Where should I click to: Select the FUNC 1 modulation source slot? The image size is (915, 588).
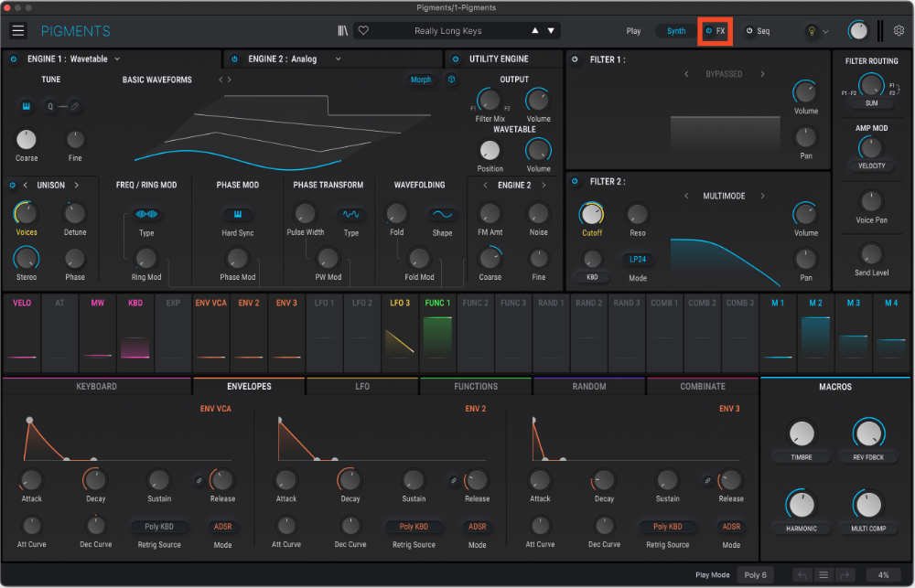point(437,334)
